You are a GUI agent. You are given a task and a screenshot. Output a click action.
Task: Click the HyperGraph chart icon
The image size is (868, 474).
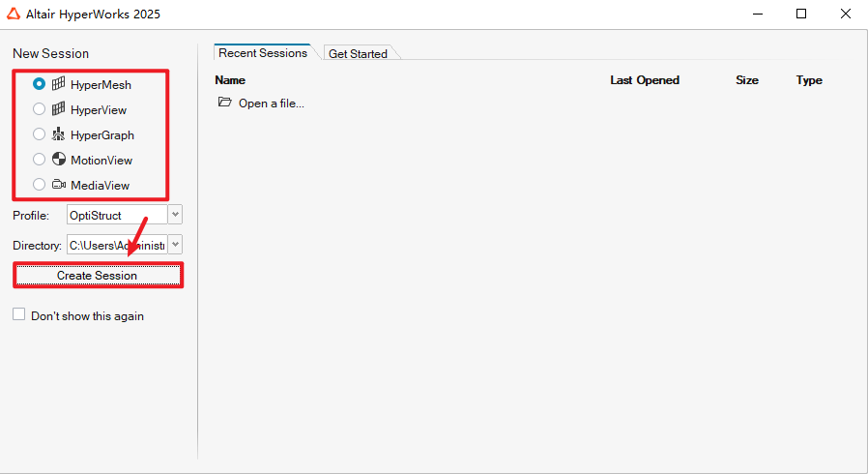pos(58,134)
